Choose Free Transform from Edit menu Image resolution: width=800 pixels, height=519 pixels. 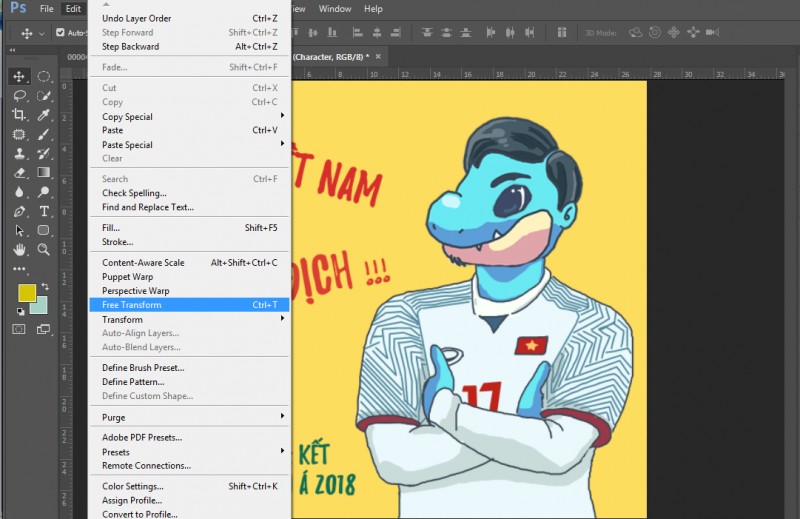tap(189, 305)
